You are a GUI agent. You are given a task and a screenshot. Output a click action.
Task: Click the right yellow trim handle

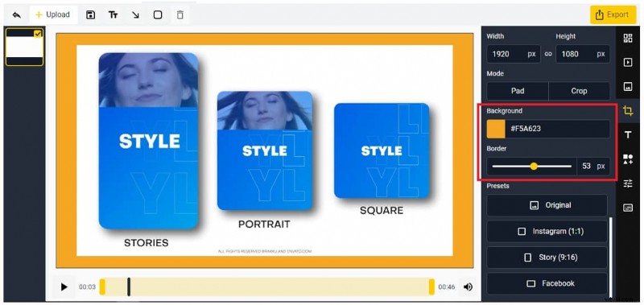click(x=431, y=286)
